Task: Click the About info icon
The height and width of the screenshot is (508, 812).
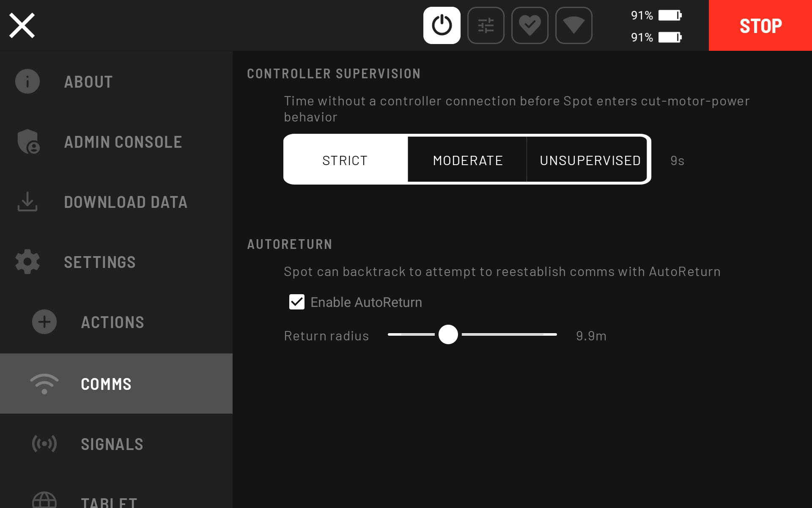Action: (27, 81)
